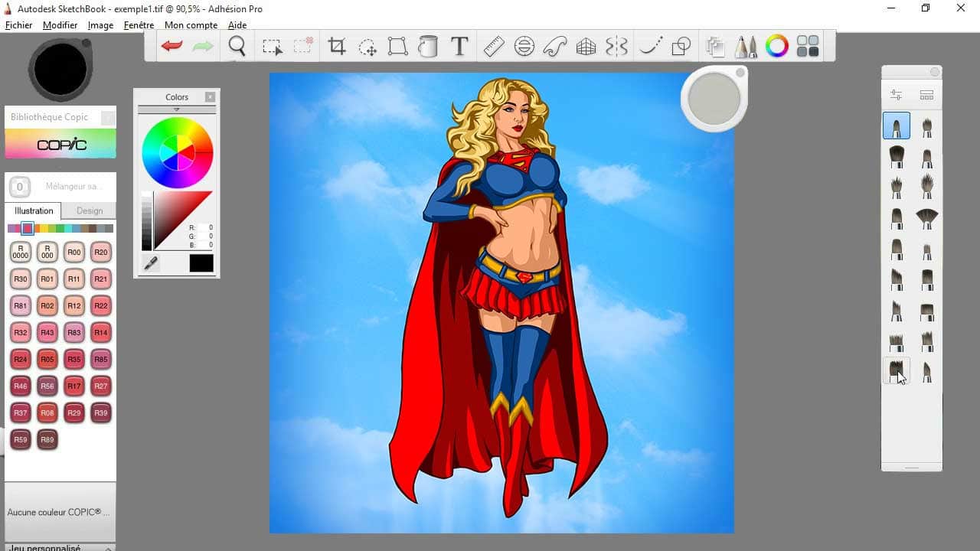
Task: Pick Copic color R59
Action: (21, 439)
